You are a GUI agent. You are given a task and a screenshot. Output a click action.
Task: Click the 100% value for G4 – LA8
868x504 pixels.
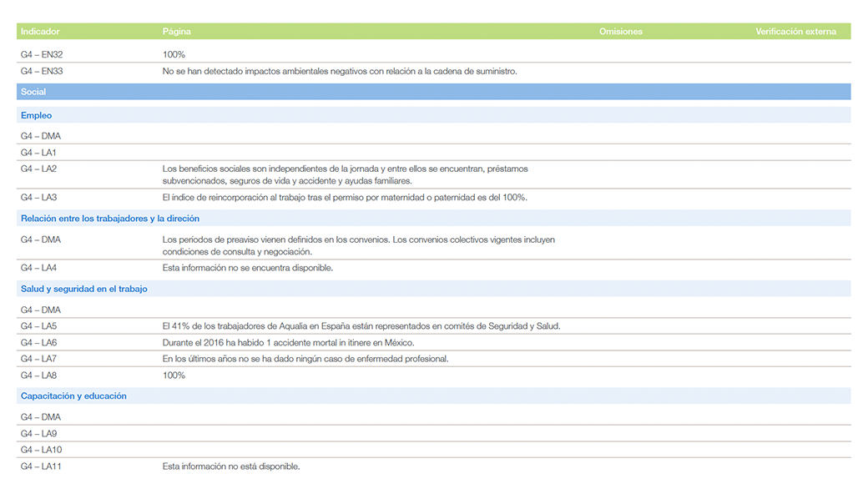pyautogui.click(x=174, y=375)
